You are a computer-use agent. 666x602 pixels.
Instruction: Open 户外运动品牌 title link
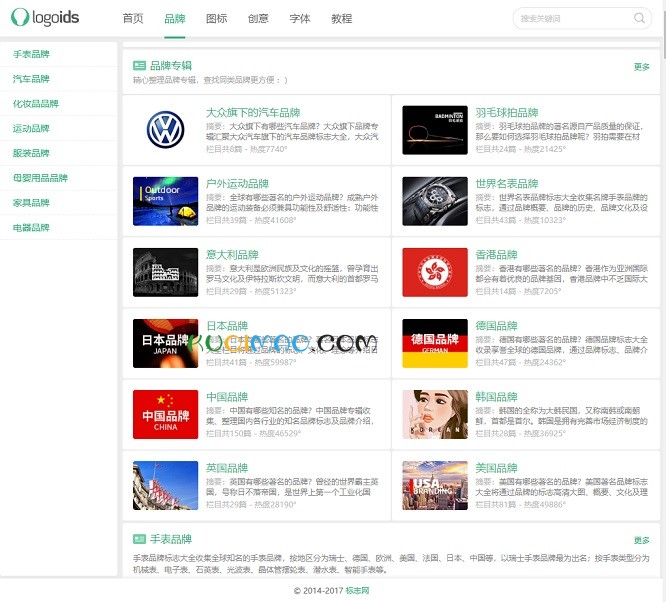237,184
